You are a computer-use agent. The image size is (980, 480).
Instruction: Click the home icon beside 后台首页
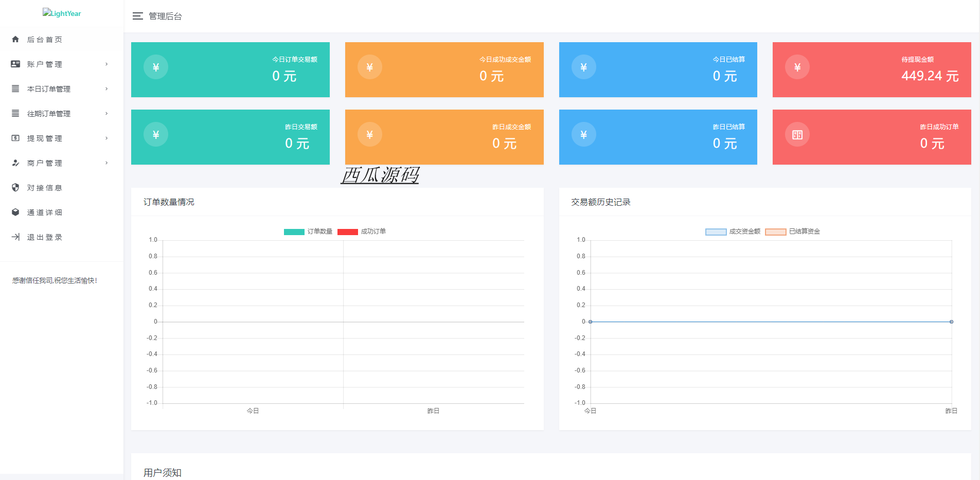[15, 39]
